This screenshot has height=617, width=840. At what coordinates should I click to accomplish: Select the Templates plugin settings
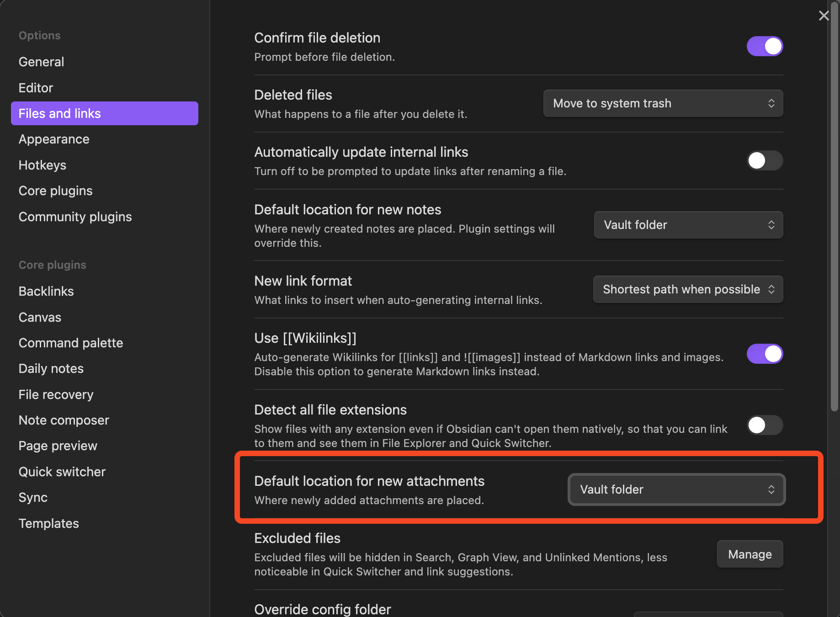click(x=49, y=523)
